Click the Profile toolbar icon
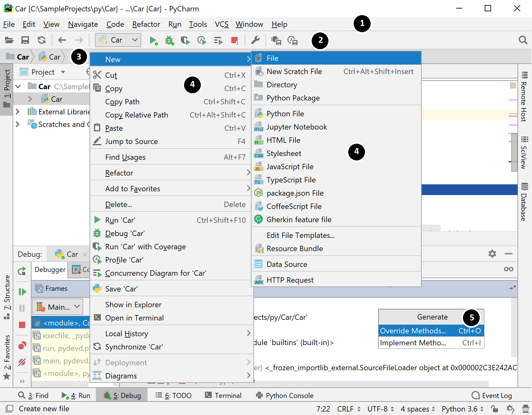The image size is (532, 415). point(202,40)
